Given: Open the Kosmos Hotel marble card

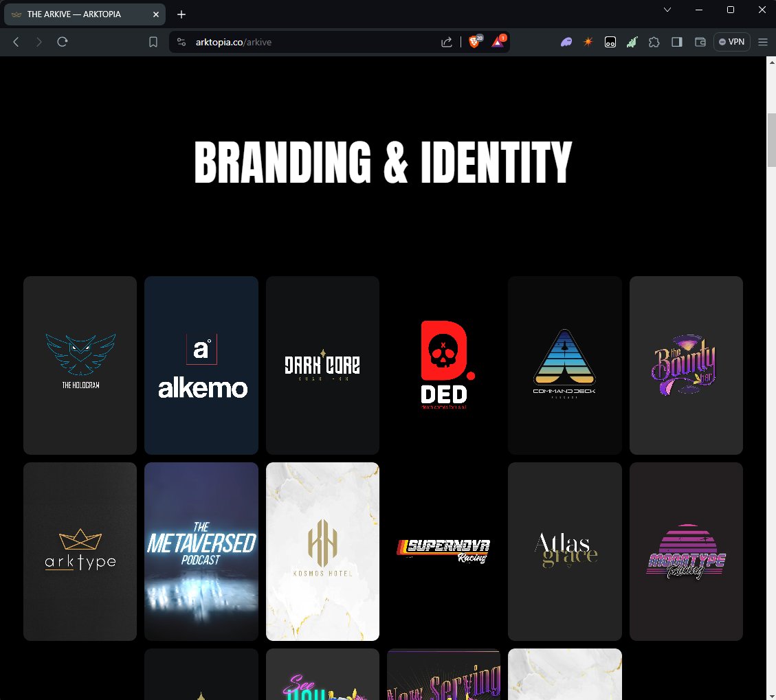Looking at the screenshot, I should (322, 552).
